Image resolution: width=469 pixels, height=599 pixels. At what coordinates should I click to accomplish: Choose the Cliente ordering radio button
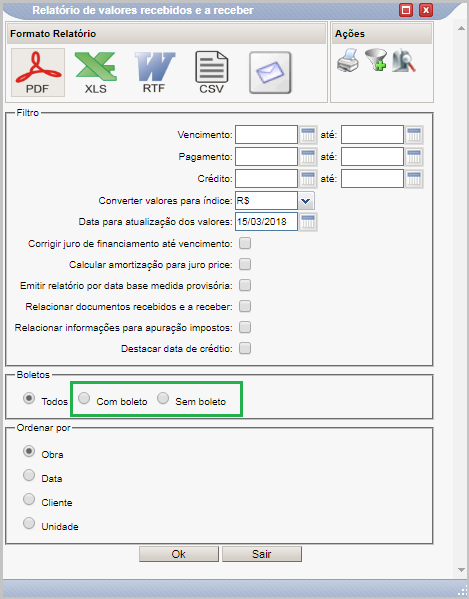point(29,499)
